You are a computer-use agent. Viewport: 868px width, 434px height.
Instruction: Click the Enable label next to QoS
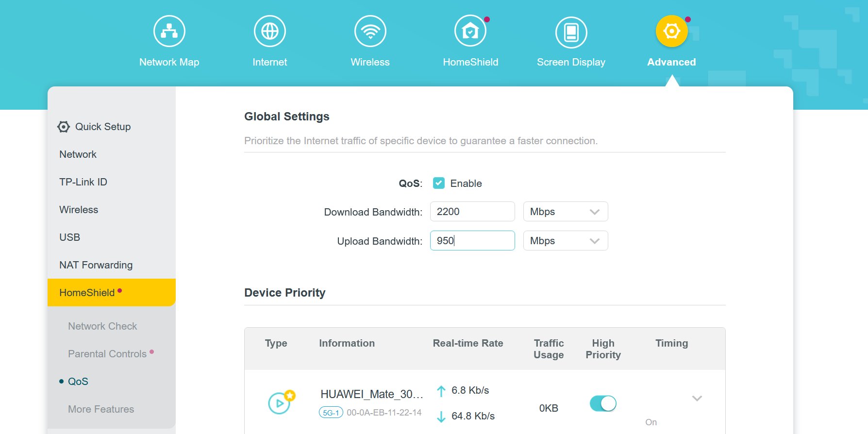click(x=466, y=184)
